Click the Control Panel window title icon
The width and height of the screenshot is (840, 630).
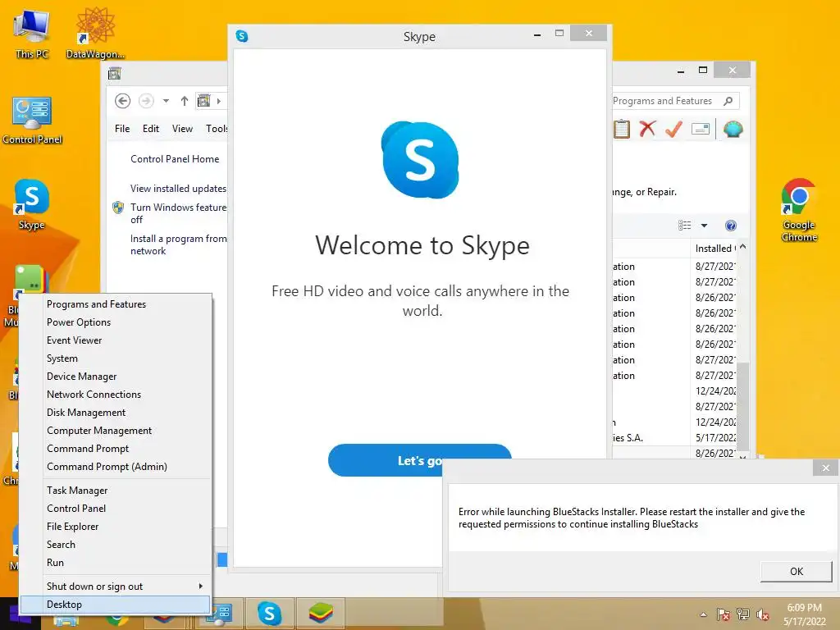pyautogui.click(x=114, y=74)
